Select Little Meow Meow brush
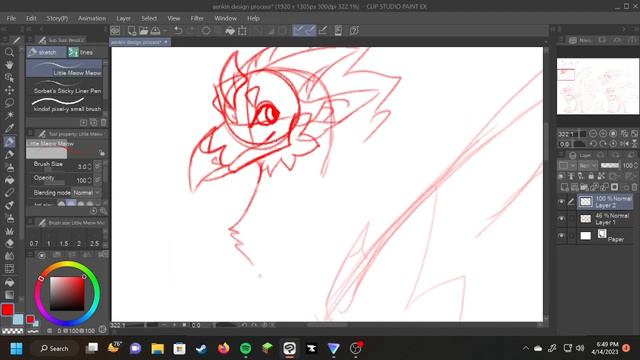Image resolution: width=640 pixels, height=360 pixels. [x=64, y=69]
